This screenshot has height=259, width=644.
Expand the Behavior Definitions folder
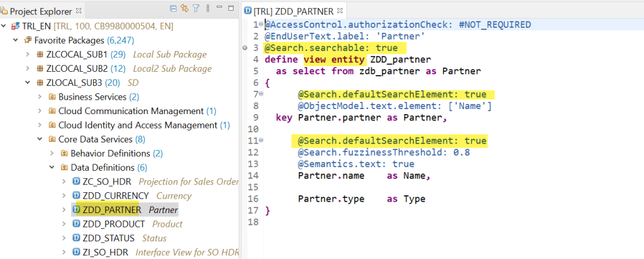(52, 154)
